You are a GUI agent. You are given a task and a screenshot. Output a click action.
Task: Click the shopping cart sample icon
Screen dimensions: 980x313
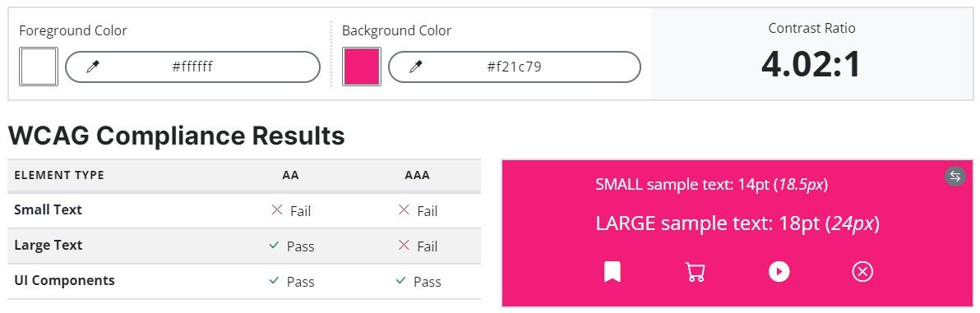(x=696, y=272)
